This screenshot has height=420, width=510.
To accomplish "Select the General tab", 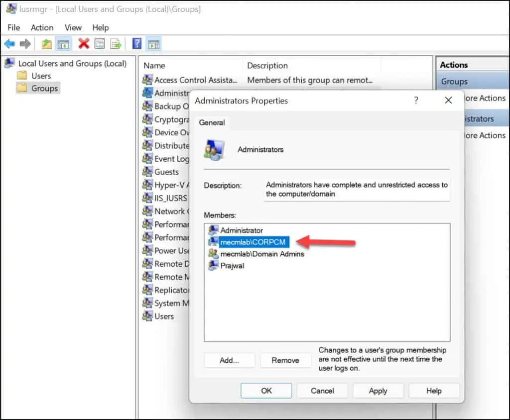I will (x=212, y=122).
